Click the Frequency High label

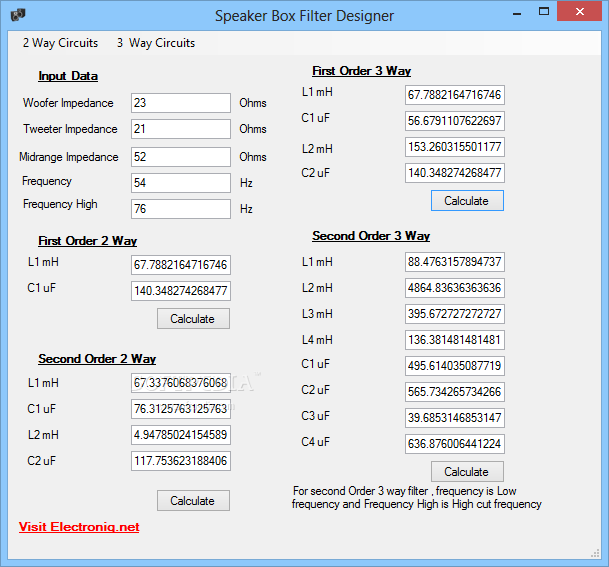point(60,204)
